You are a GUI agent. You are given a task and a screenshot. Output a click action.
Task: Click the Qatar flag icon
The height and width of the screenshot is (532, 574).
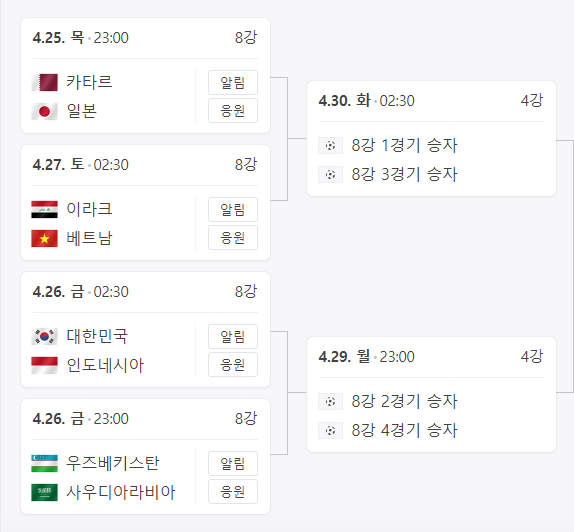pos(44,82)
